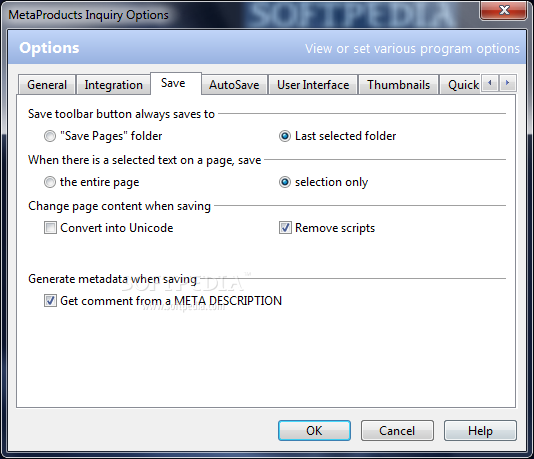Viewport: 534px width, 459px height.
Task: Click the tab strip left arrow
Action: click(490, 83)
